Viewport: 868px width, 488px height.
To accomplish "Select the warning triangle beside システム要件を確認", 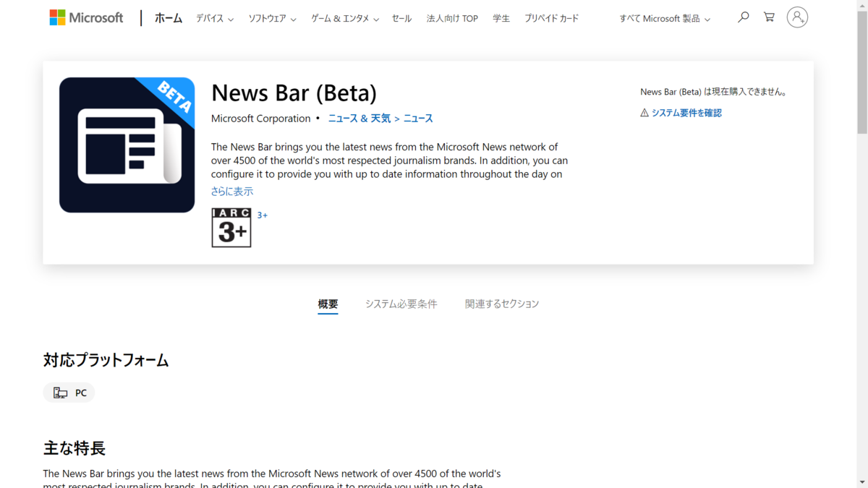I will pos(644,113).
